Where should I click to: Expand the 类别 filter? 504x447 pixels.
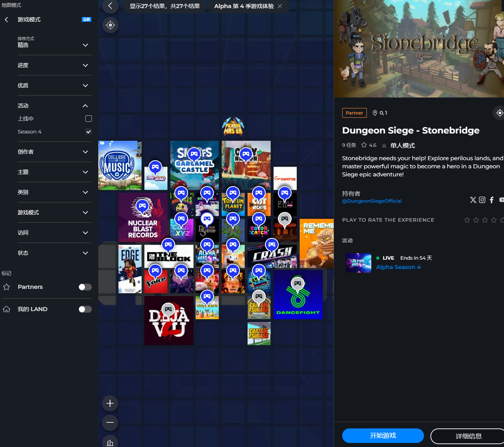point(55,192)
